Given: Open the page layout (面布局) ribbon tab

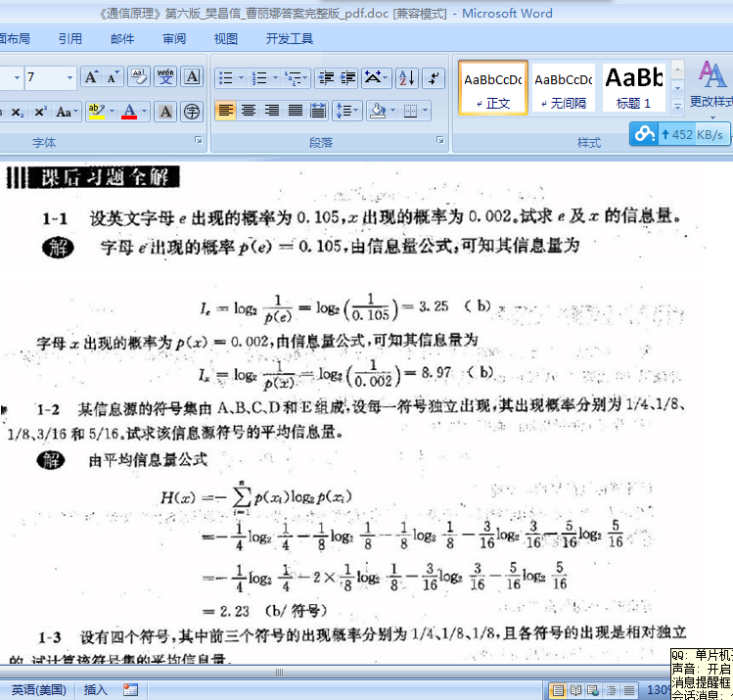Looking at the screenshot, I should 15,38.
